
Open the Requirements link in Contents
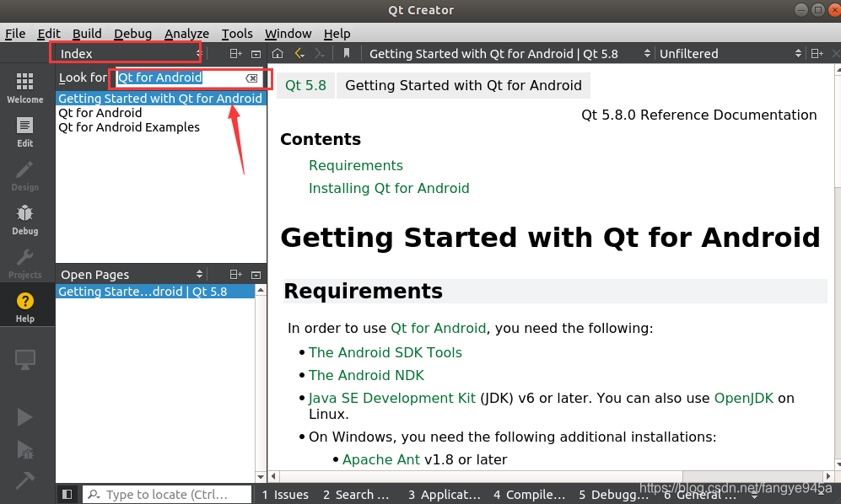(x=355, y=165)
